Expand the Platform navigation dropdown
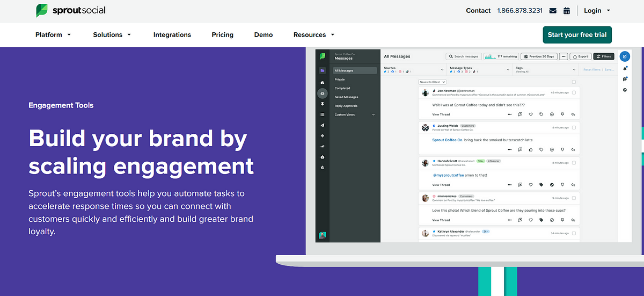Image resolution: width=644 pixels, height=296 pixels. point(53,35)
